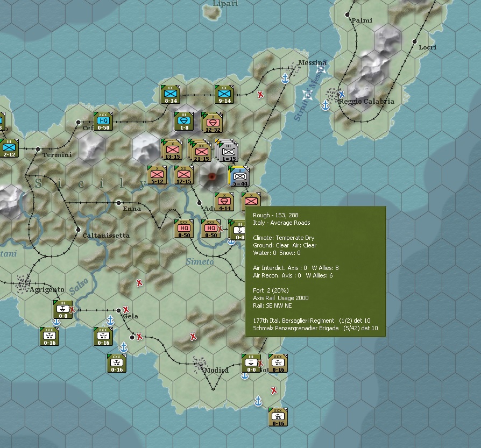Pick the 12-32 unit stack
This screenshot has width=481, height=448.
(x=212, y=122)
